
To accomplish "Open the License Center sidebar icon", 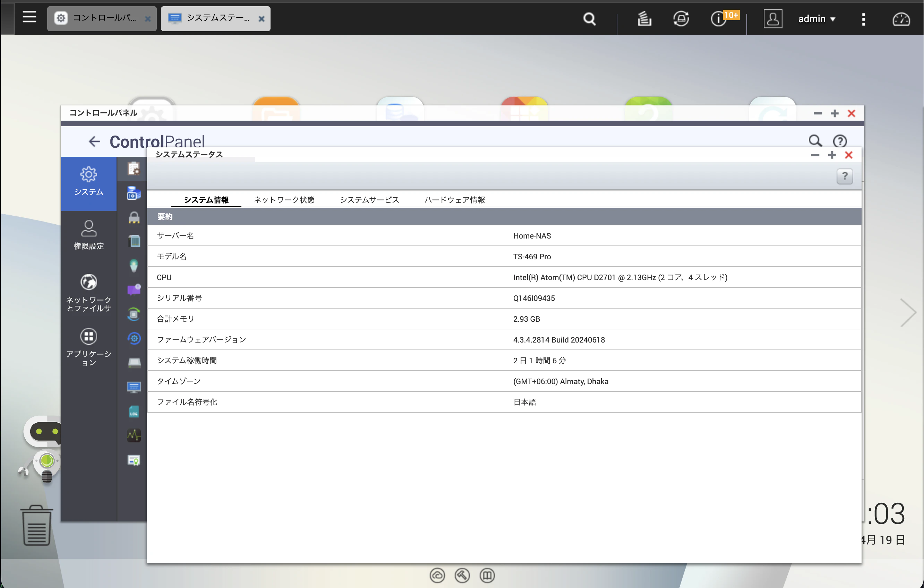I will 134,460.
